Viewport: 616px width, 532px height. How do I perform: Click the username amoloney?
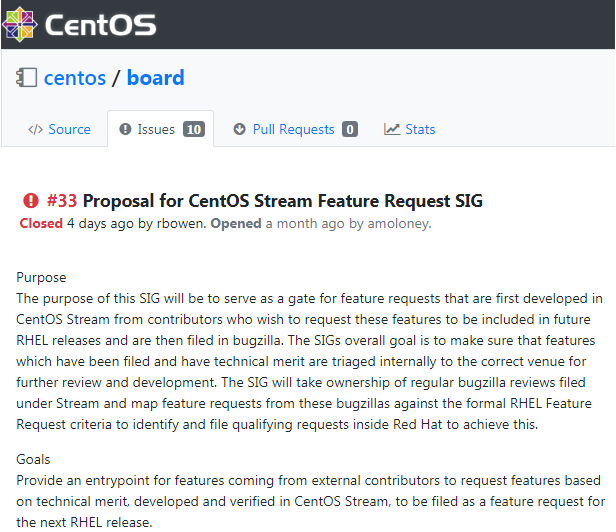coord(399,224)
